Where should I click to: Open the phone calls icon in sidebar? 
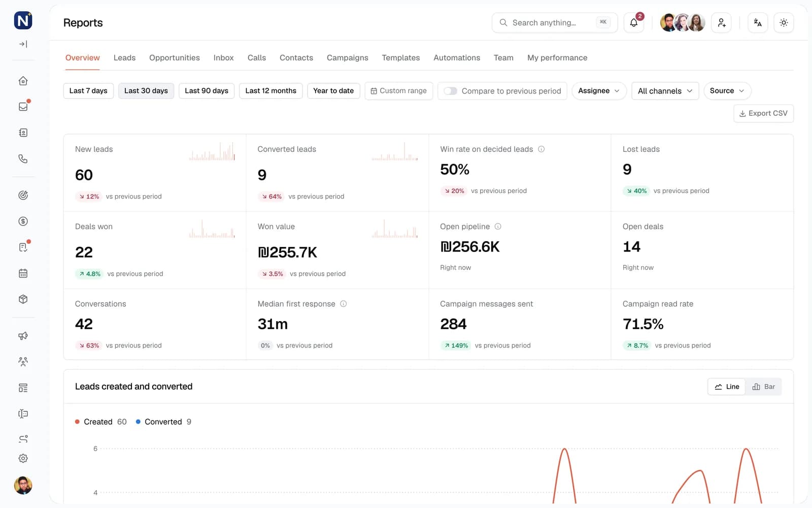(x=23, y=158)
